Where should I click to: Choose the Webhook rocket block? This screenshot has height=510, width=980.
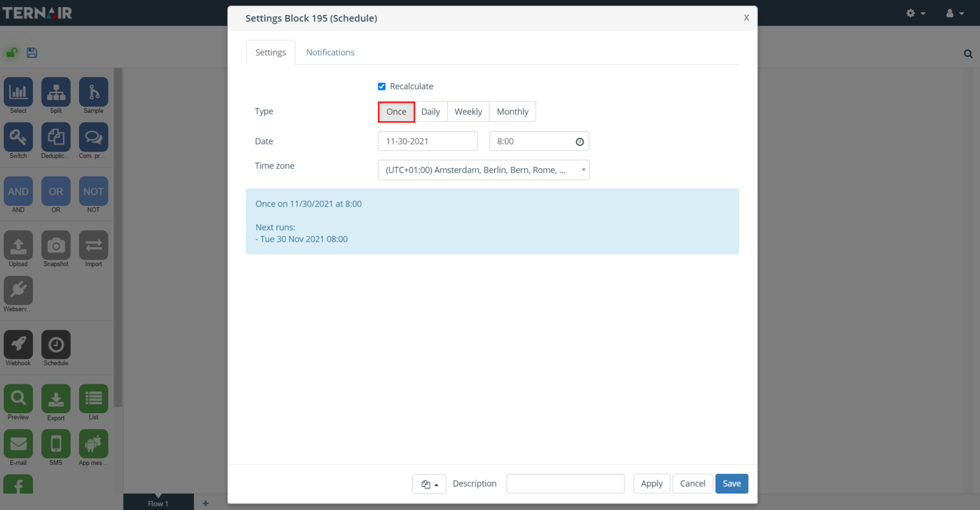[x=19, y=345]
